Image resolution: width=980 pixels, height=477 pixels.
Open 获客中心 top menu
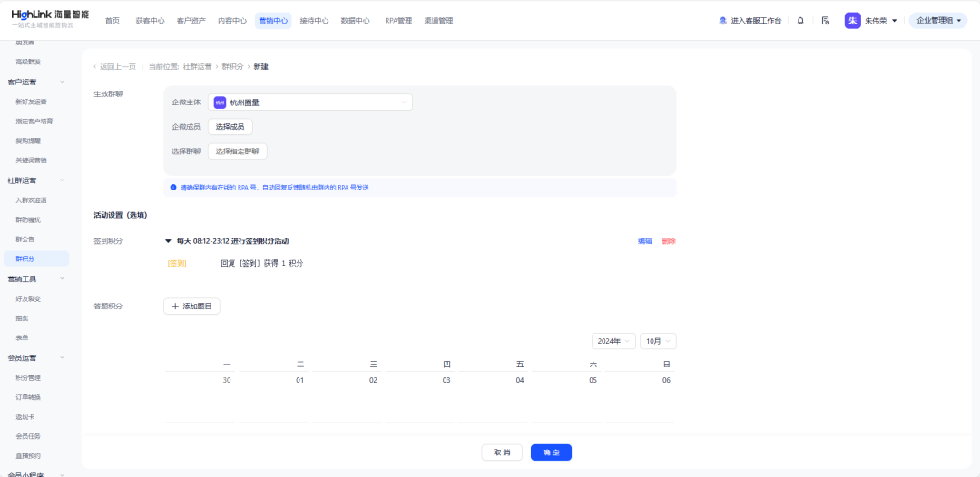click(x=150, y=21)
